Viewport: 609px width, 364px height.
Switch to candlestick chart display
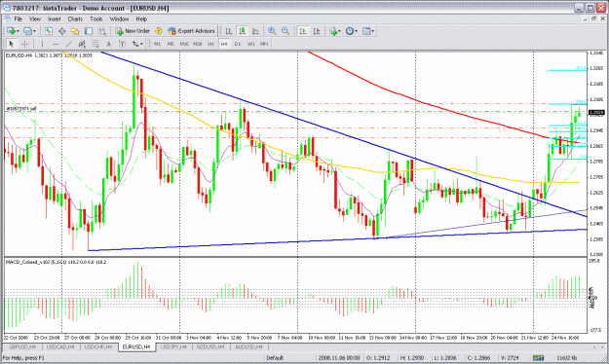point(242,31)
